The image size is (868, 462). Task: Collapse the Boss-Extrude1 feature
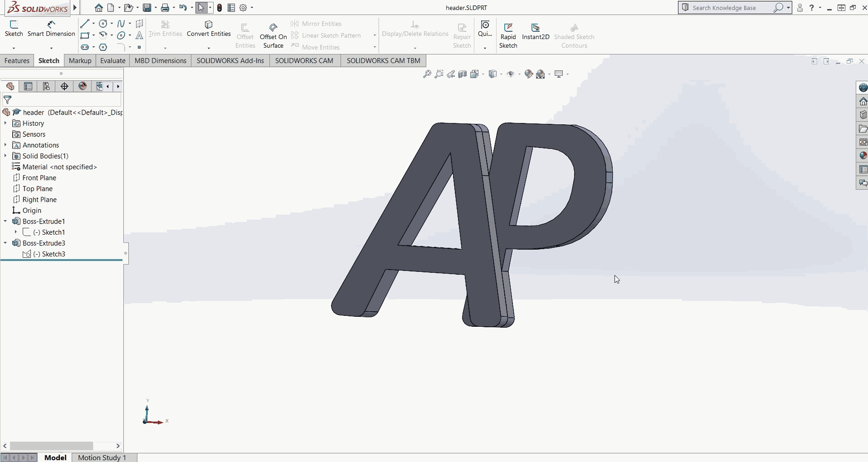tap(5, 221)
